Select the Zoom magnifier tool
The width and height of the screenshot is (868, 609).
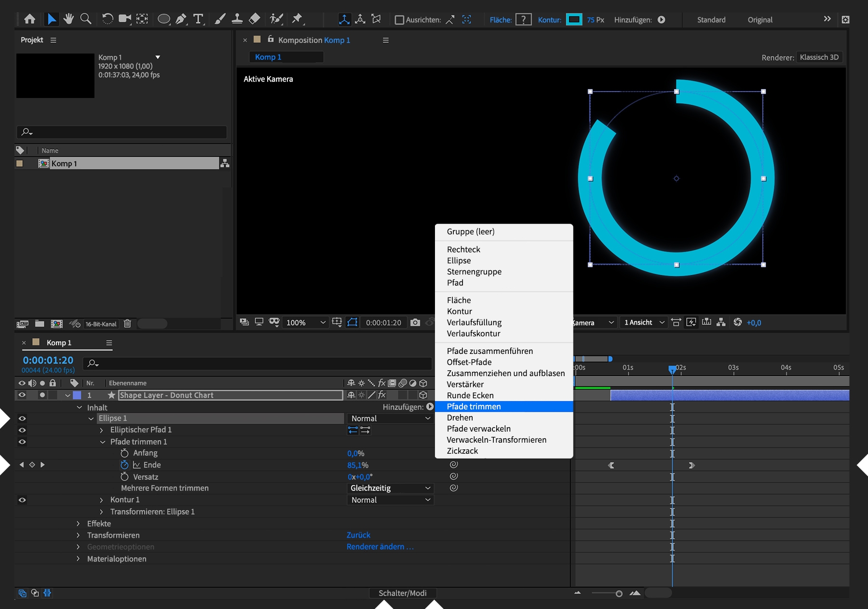click(x=86, y=19)
